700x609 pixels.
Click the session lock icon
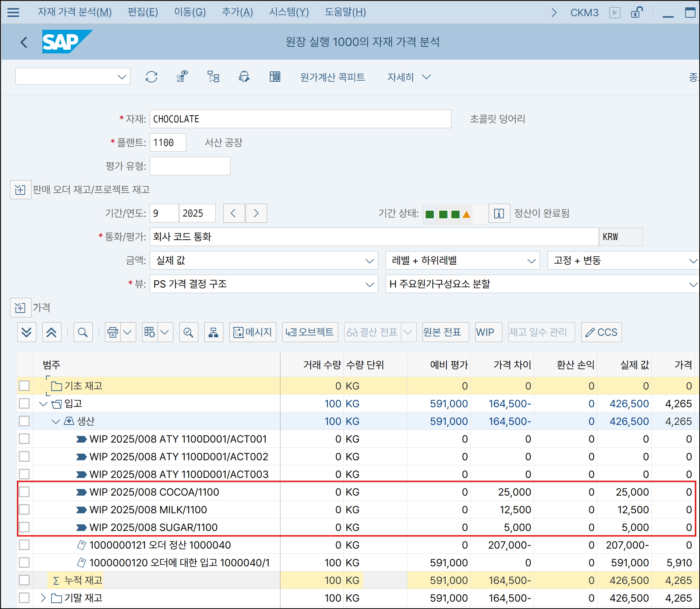click(x=637, y=13)
